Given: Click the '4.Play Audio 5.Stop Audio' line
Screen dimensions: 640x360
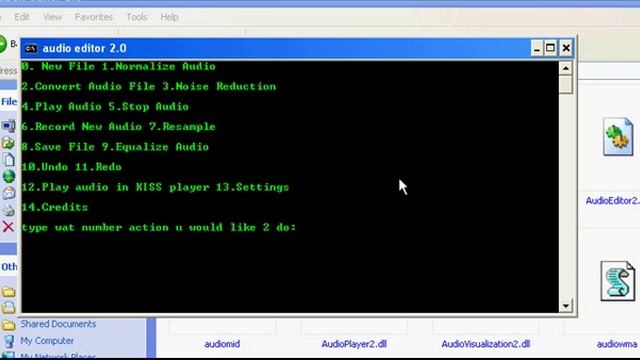Looking at the screenshot, I should click(105, 107).
